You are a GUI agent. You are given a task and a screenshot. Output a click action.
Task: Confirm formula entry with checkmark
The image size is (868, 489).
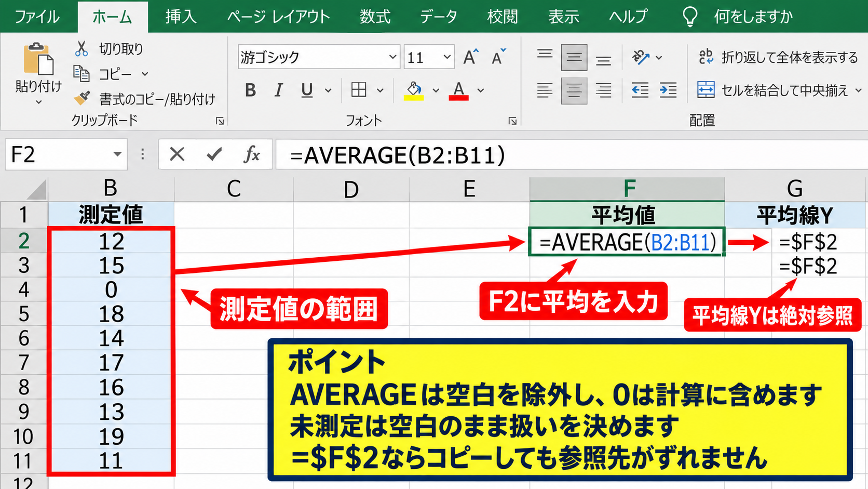214,154
